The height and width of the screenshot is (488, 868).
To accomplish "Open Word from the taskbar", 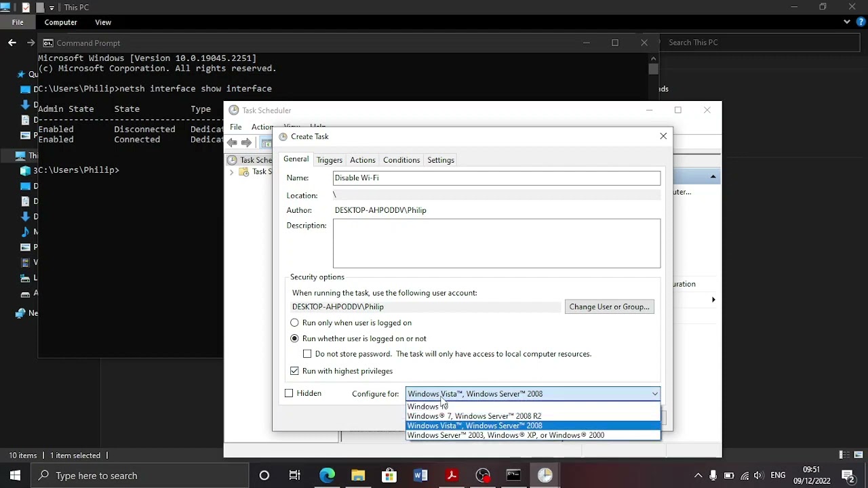I will click(x=420, y=475).
